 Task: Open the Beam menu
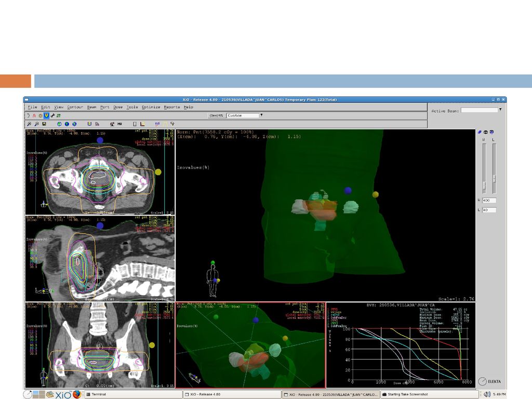point(91,107)
